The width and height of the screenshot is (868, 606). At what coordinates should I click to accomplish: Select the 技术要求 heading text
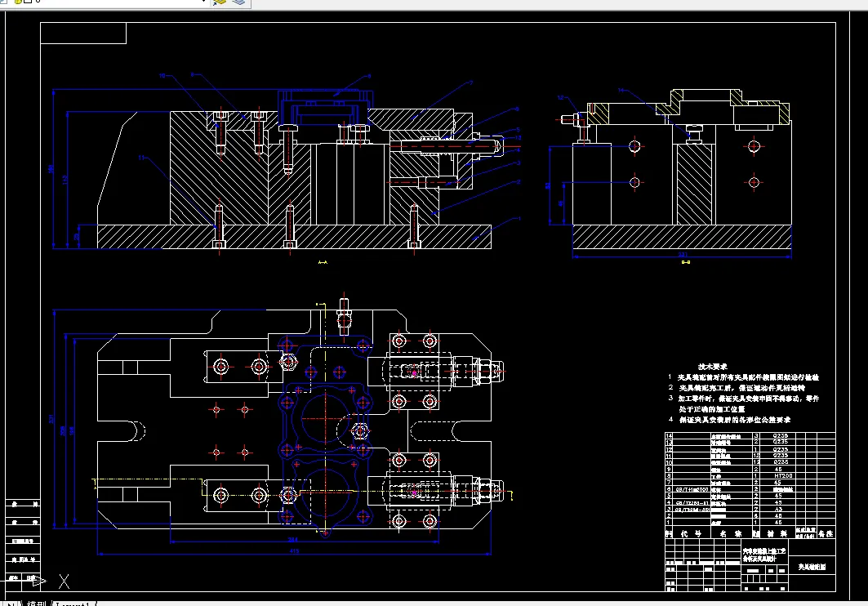tap(713, 367)
